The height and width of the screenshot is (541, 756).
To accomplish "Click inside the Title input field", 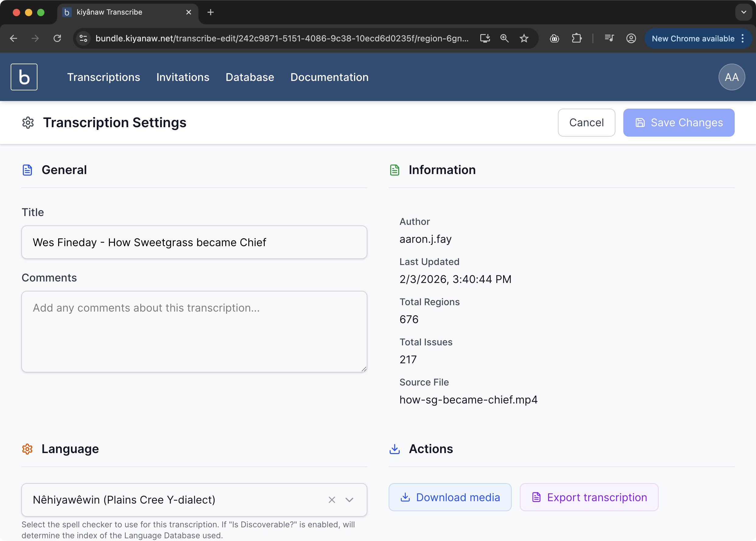I will (194, 242).
